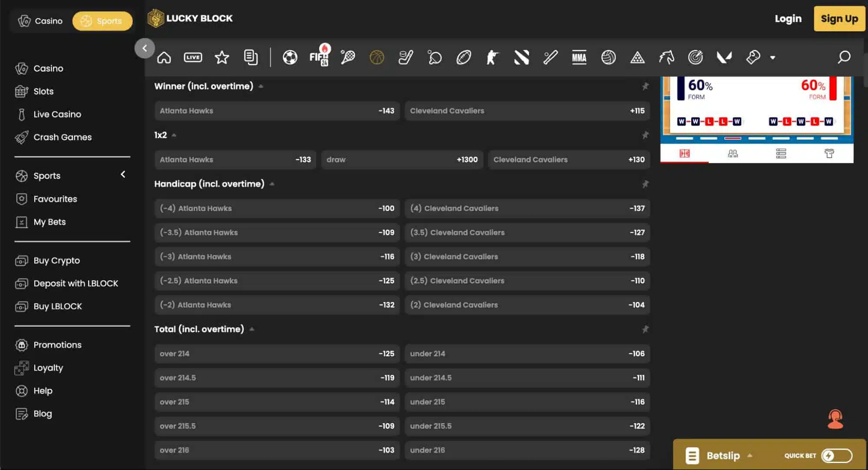Viewport: 868px width, 470px height.
Task: Collapse the Total (incl. overtime) section
Action: point(252,329)
